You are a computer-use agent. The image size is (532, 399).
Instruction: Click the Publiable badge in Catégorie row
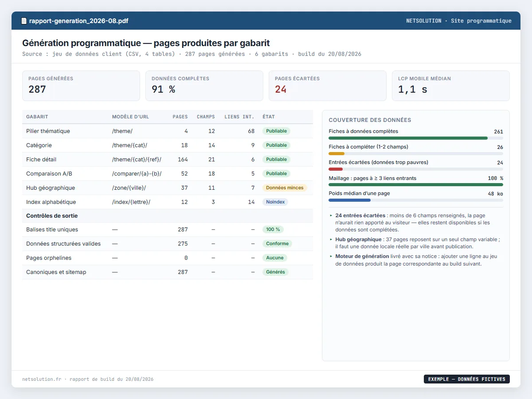(x=277, y=145)
